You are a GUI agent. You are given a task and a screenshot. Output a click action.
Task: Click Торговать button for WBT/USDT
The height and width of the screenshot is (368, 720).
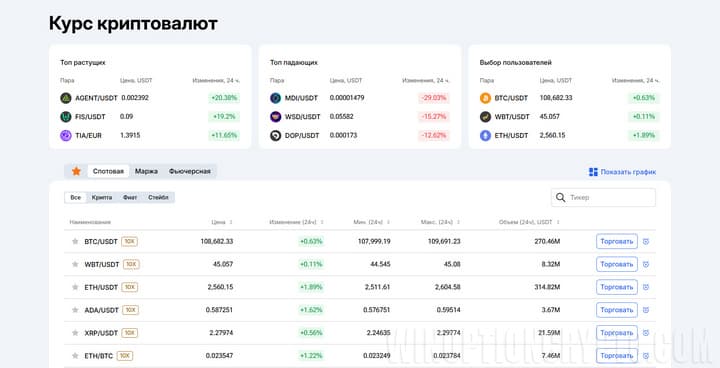[x=617, y=264]
